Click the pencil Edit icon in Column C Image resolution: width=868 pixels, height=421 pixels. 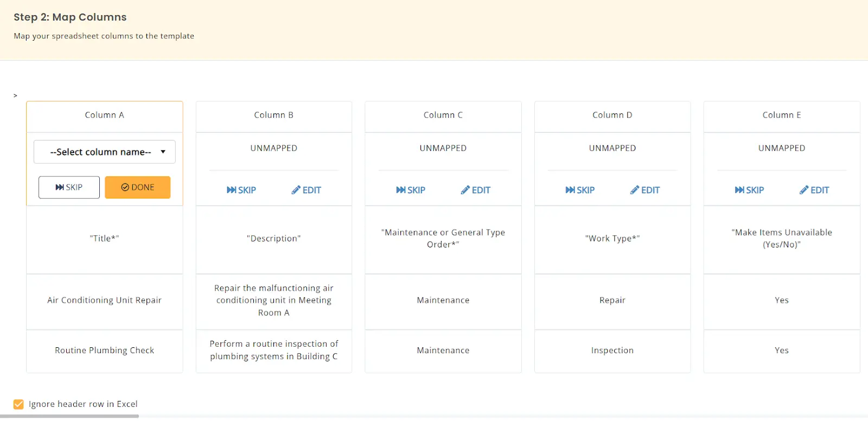pos(465,190)
